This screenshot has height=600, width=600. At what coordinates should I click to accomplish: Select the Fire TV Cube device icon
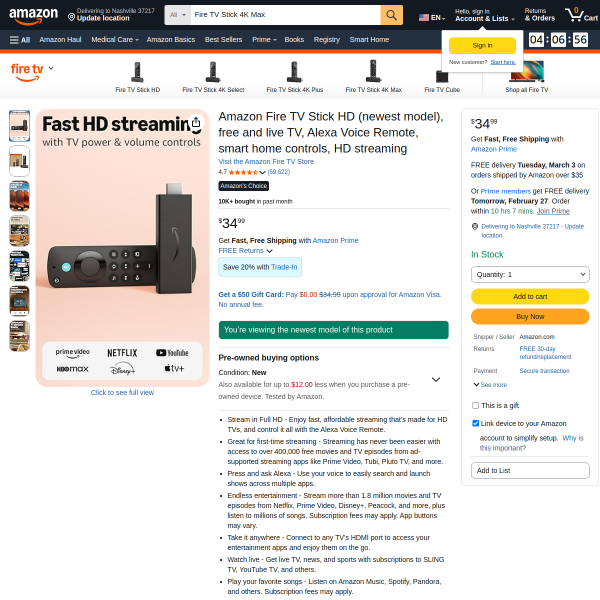(x=442, y=76)
